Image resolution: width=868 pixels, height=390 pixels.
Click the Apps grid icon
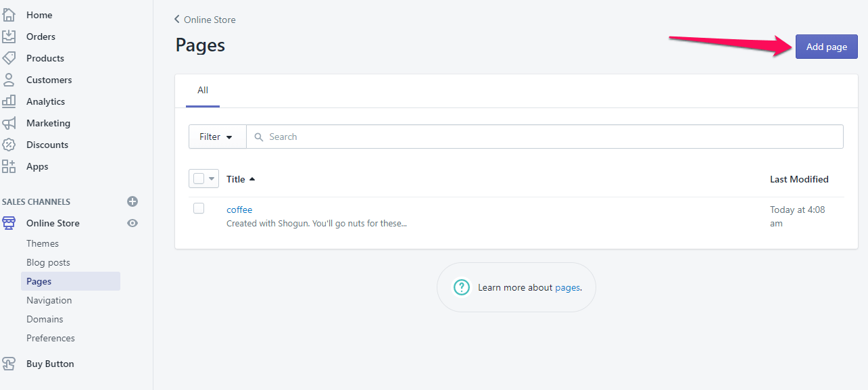point(9,166)
